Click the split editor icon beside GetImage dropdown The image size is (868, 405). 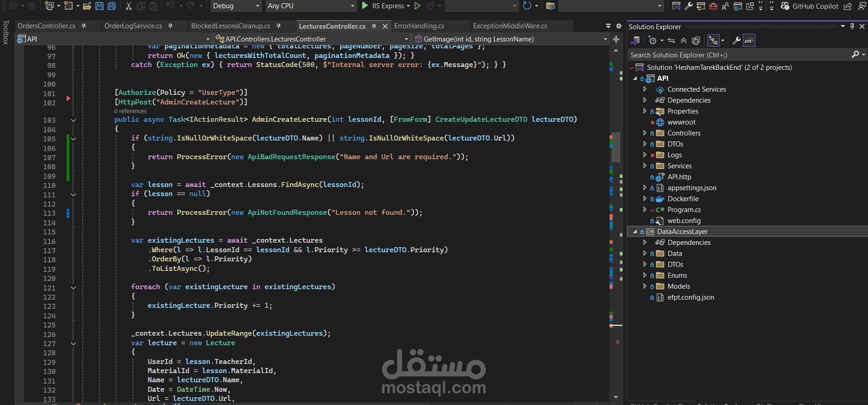[x=616, y=39]
